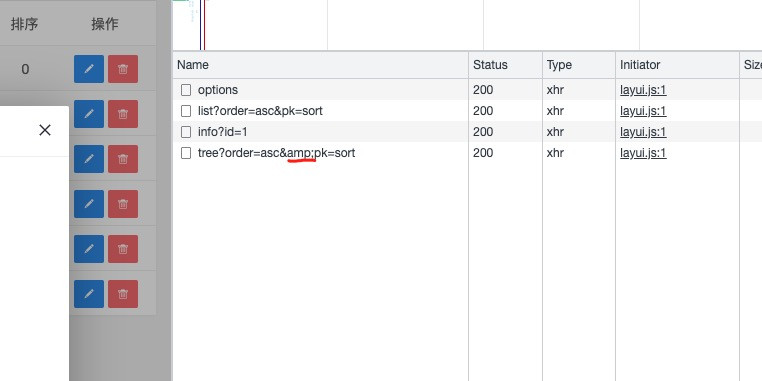
Task: Check the box for list?order=asc&pk=sort
Action: pyautogui.click(x=186, y=111)
